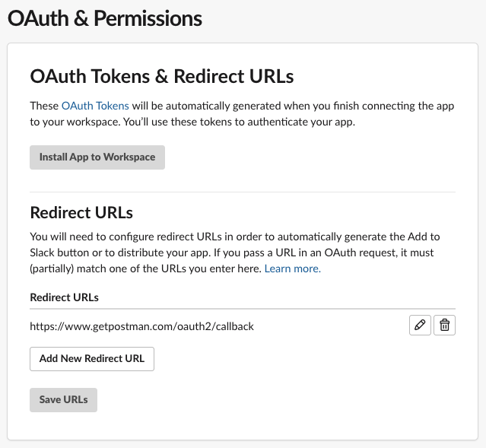Save the redirect URLs
This screenshot has width=486, height=448.
point(64,400)
